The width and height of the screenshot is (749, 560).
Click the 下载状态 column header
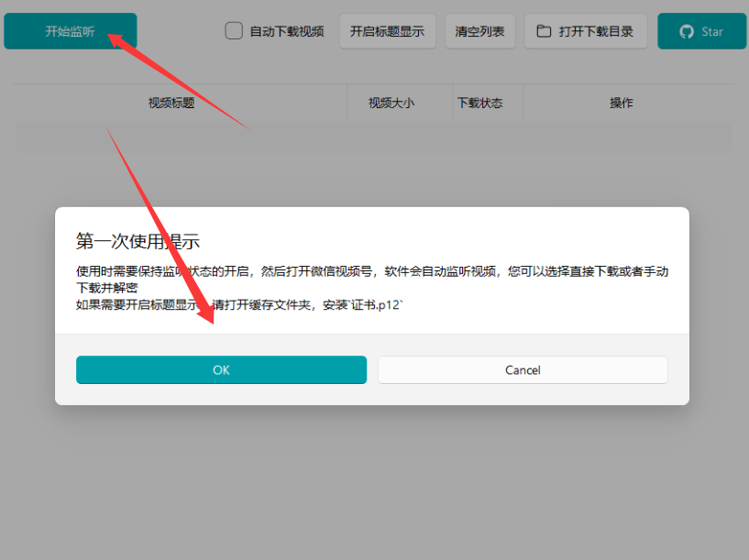click(x=479, y=103)
